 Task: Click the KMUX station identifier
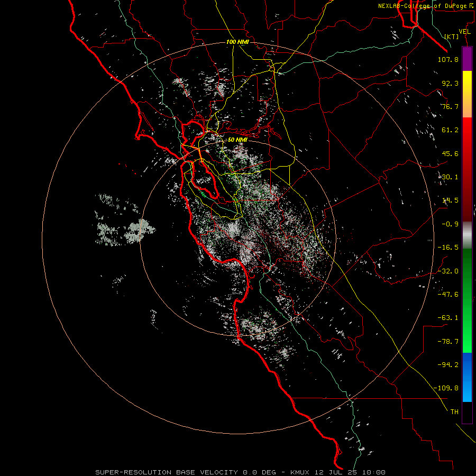pyautogui.click(x=301, y=472)
